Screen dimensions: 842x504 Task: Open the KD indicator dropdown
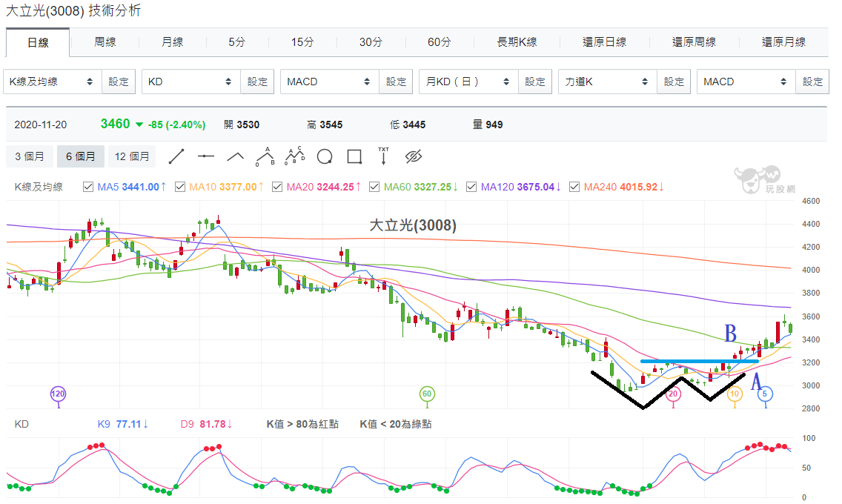[190, 82]
